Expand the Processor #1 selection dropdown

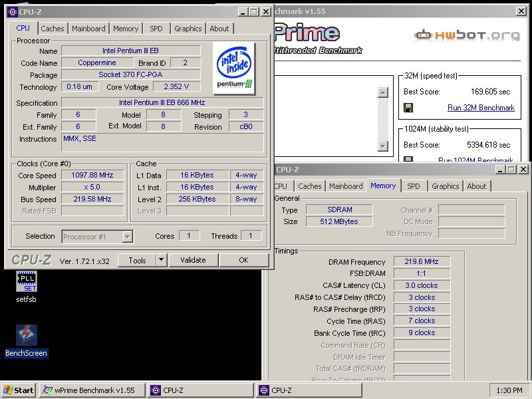click(127, 237)
